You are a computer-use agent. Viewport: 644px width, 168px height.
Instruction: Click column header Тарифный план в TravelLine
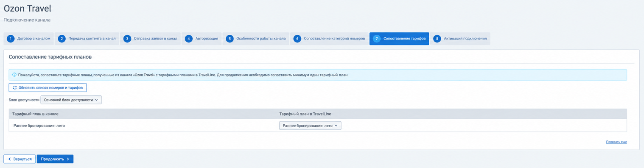305,114
